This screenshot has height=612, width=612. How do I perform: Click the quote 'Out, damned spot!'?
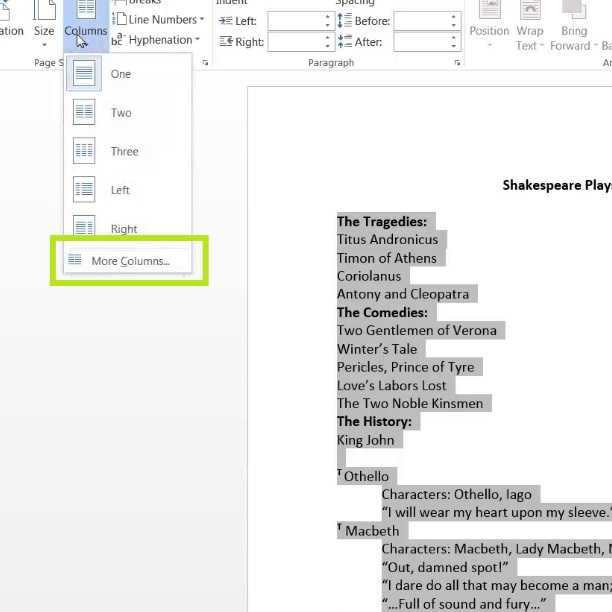[x=445, y=567]
